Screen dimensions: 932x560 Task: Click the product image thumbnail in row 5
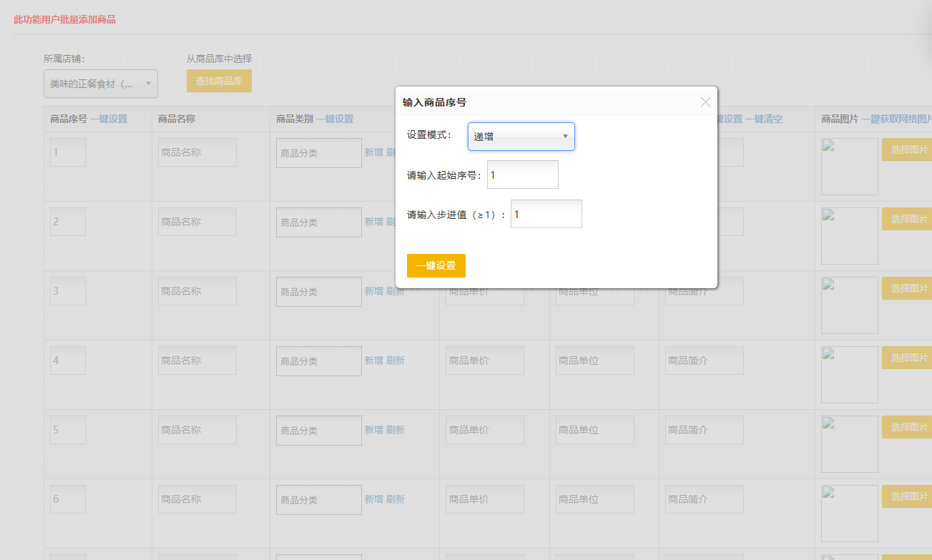tap(850, 444)
